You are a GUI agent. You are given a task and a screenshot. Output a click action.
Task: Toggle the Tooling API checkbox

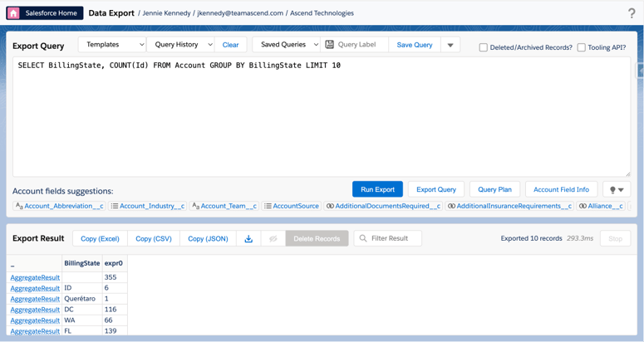point(581,47)
